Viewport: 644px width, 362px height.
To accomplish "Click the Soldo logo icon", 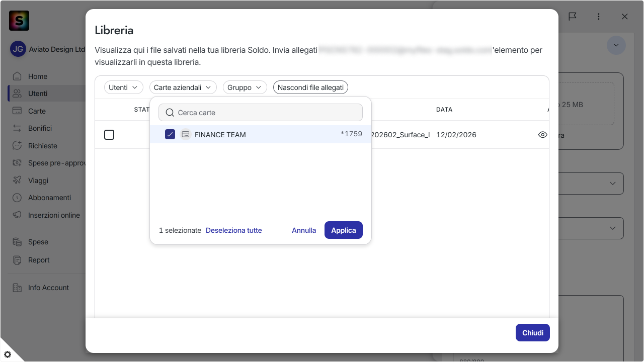I will pos(19,21).
